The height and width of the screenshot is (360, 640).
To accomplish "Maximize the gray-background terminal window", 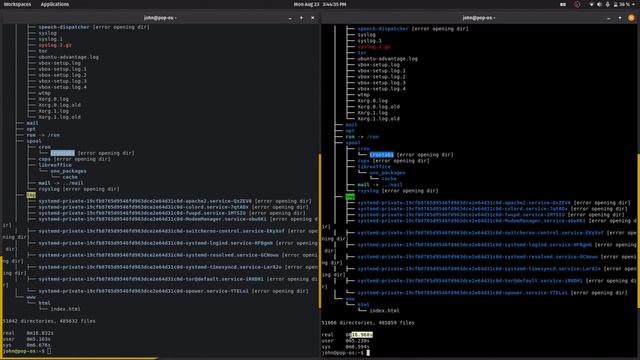I will (301, 18).
